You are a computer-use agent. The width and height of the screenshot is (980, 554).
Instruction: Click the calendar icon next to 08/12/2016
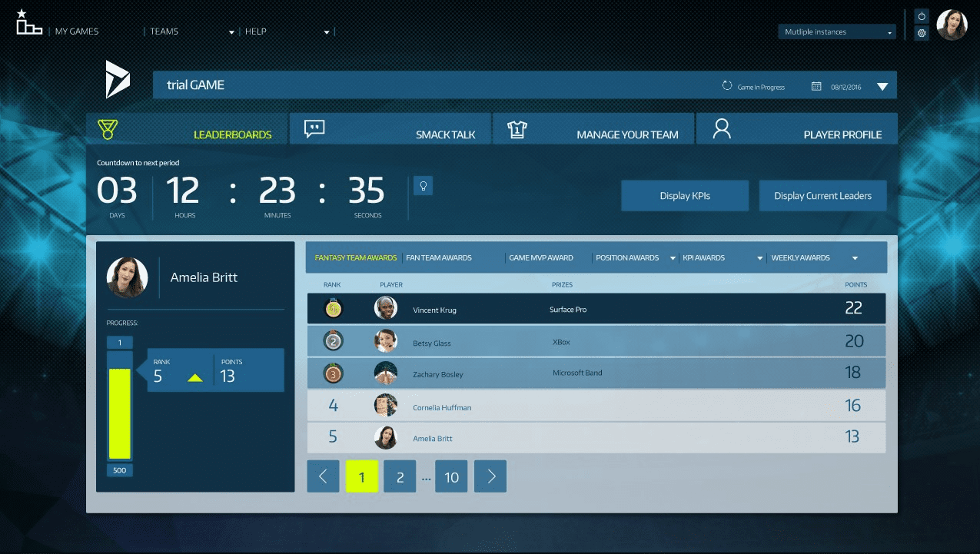816,86
